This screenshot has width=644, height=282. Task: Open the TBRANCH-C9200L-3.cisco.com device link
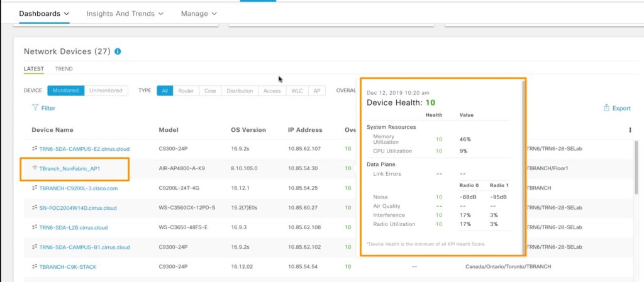[x=69, y=188]
